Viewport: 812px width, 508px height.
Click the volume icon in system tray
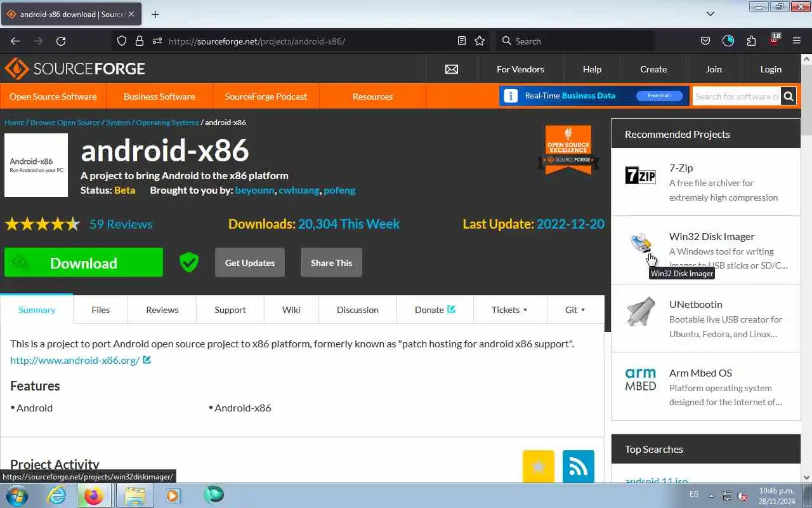click(743, 495)
